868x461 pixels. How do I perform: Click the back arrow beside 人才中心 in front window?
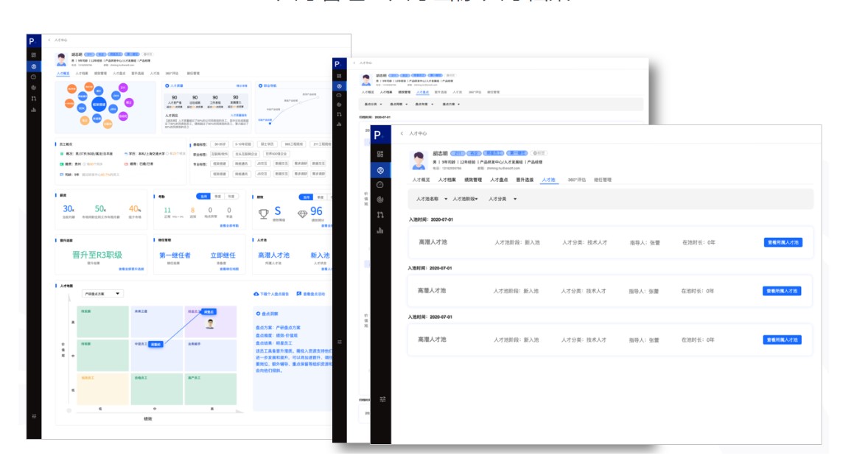(402, 133)
